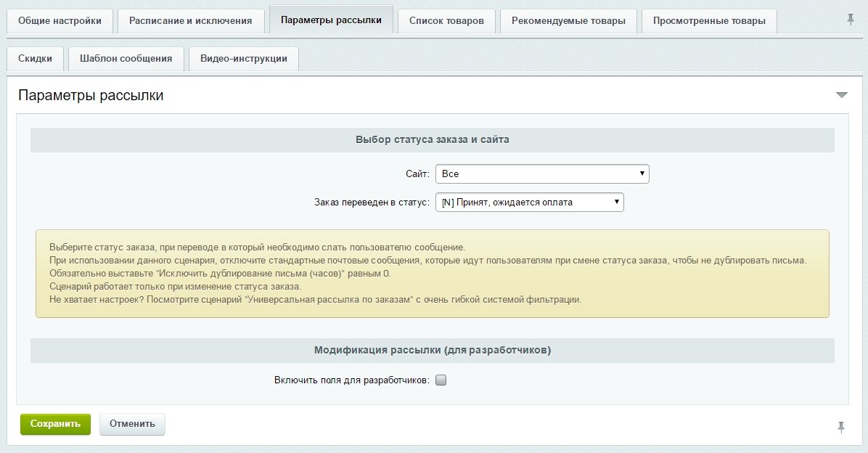The image size is (868, 453).
Task: Open the Рекомендуемые товары tab
Action: (568, 20)
